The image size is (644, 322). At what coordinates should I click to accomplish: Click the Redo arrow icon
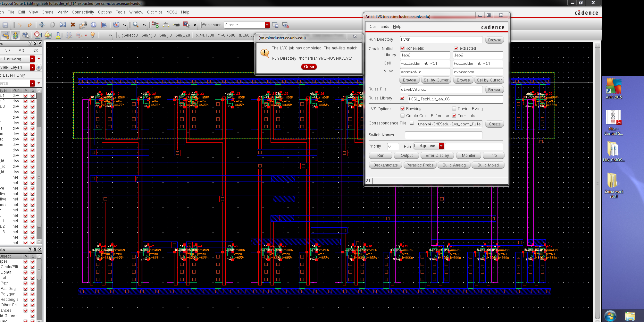tap(29, 25)
